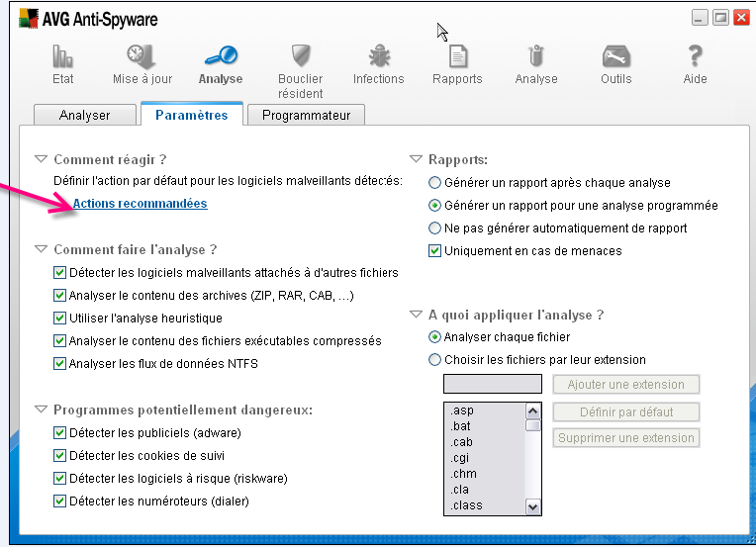
Task: Open the Infections bug icon
Action: [x=378, y=57]
